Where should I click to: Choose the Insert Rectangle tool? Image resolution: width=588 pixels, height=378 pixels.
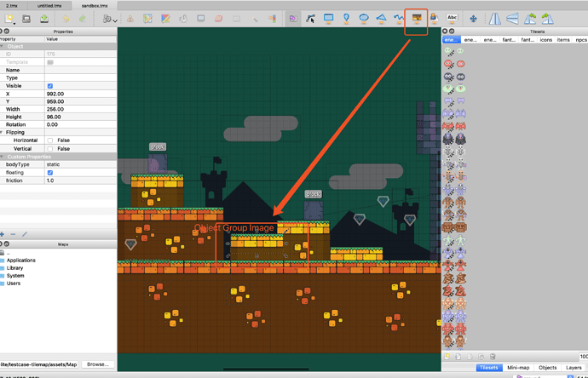(x=328, y=19)
